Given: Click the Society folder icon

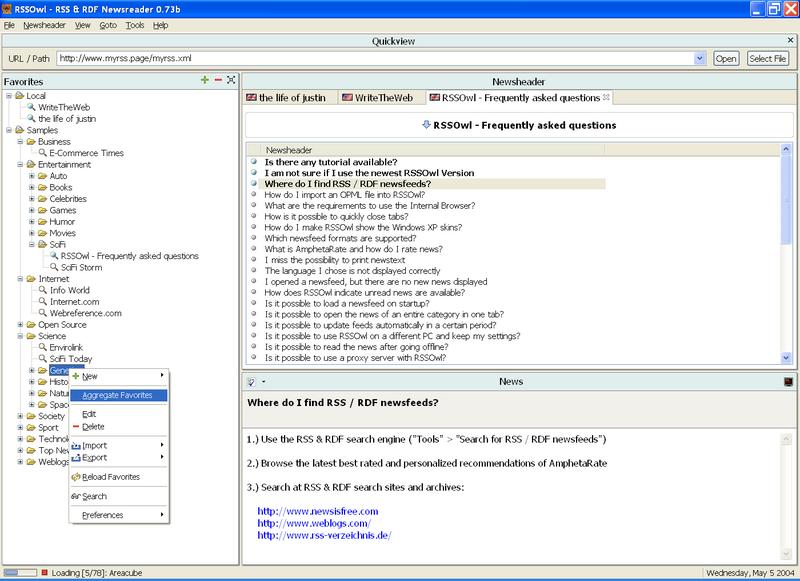Looking at the screenshot, I should [x=31, y=416].
